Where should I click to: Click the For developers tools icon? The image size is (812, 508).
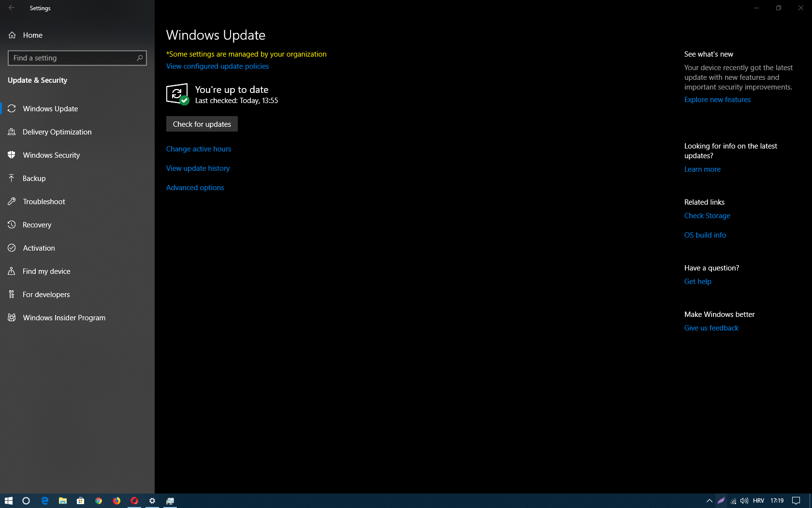coord(12,295)
